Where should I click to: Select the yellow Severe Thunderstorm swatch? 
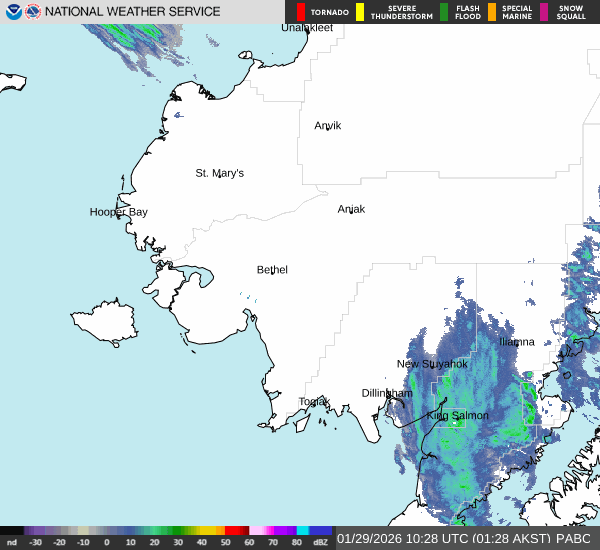[360, 12]
